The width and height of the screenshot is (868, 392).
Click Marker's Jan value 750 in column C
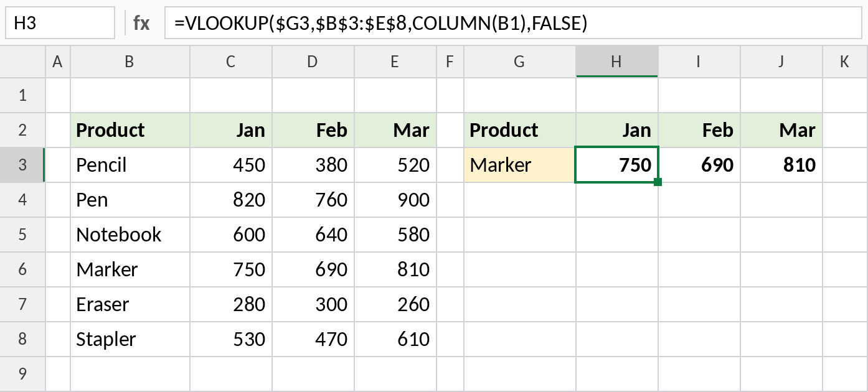click(x=231, y=269)
